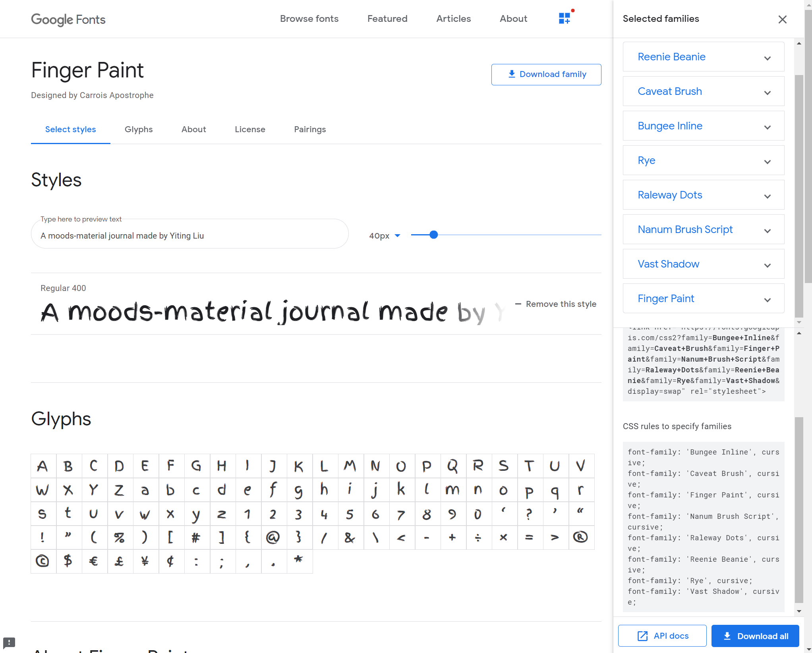Image resolution: width=812 pixels, height=653 pixels.
Task: Click the registered trademark glyph cell
Action: 580,537
